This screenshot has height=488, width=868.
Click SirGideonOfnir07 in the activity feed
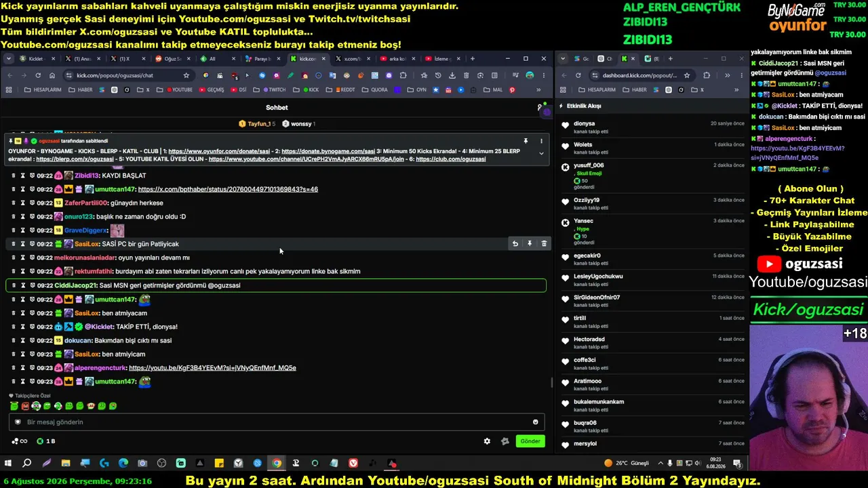pyautogui.click(x=597, y=298)
